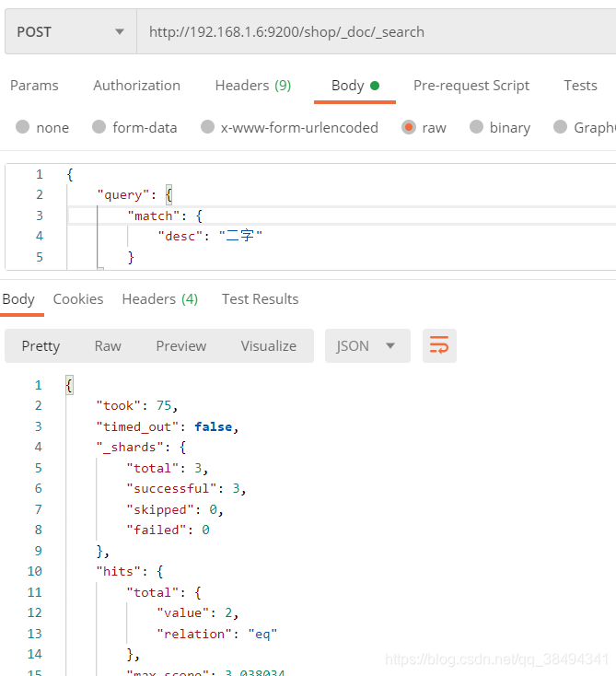Switch to the Authorization tab

136,86
